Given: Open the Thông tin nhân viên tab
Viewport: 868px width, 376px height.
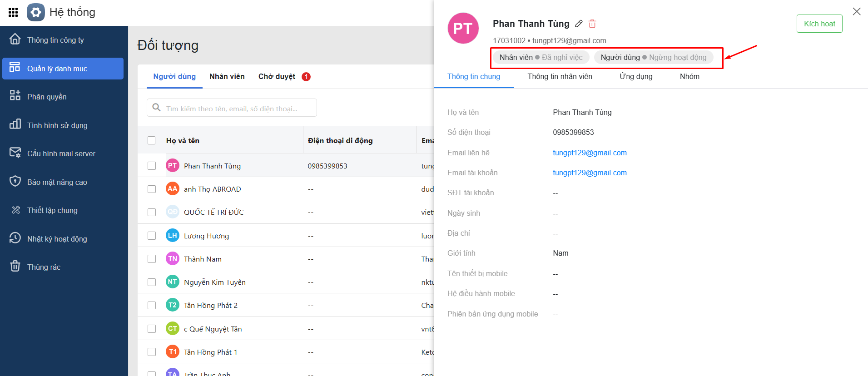Looking at the screenshot, I should click(x=560, y=76).
